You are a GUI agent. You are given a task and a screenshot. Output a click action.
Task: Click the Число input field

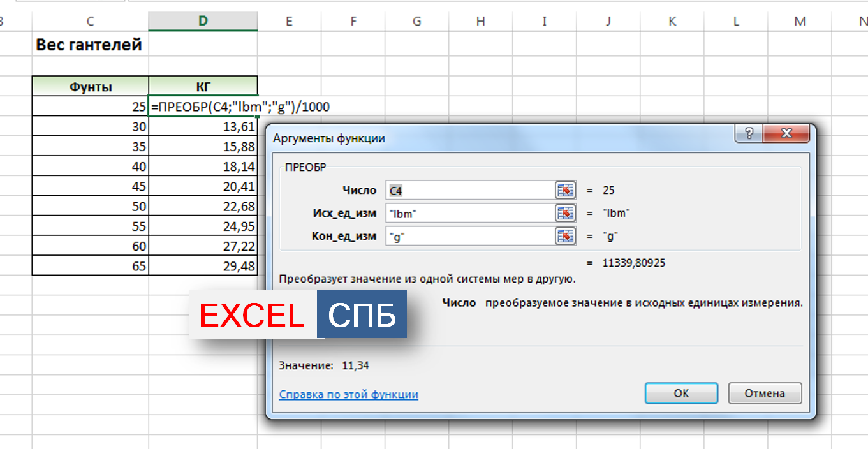pyautogui.click(x=469, y=190)
